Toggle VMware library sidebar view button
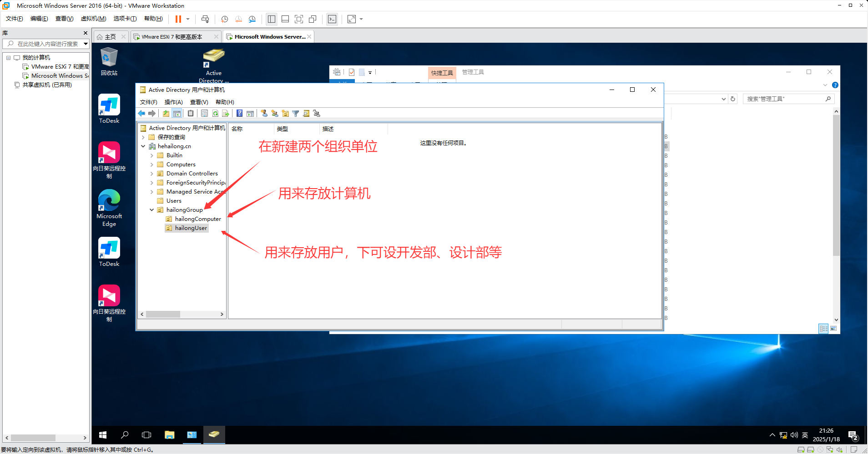This screenshot has height=454, width=868. pyautogui.click(x=272, y=19)
